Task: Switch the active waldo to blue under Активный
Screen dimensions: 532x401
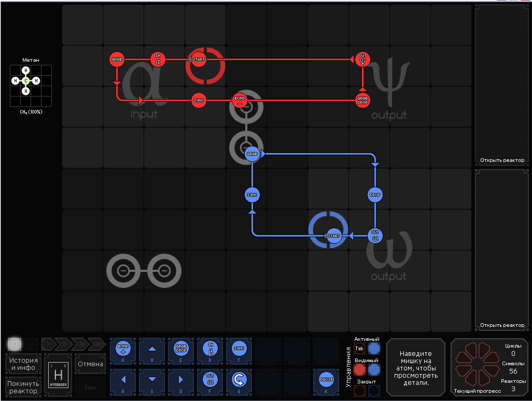Action: point(374,349)
